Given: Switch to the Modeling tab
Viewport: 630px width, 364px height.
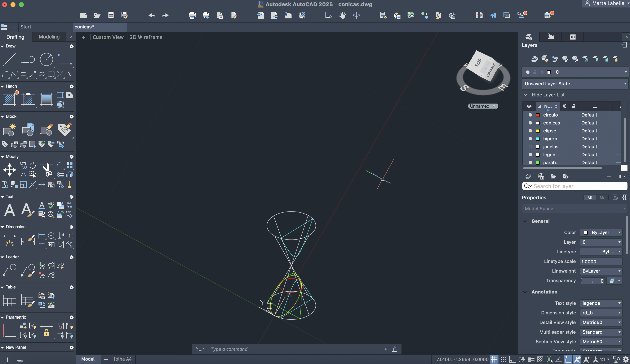Looking at the screenshot, I should click(x=49, y=37).
